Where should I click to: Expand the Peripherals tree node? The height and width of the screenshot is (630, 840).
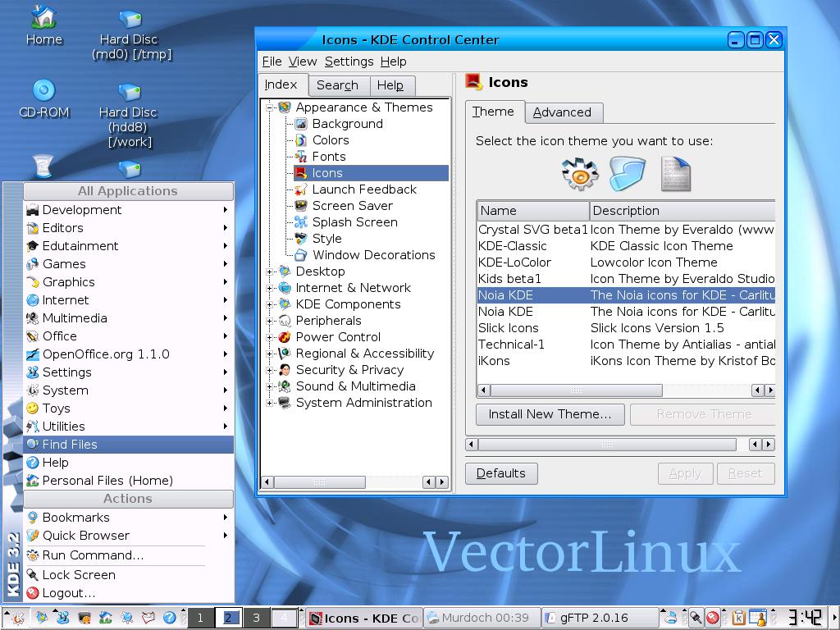(270, 321)
